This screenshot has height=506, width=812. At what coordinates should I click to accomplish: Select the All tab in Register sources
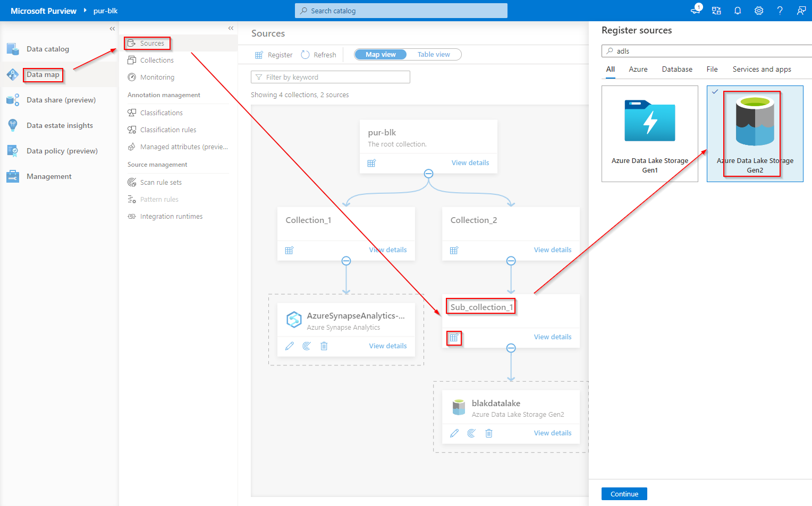pyautogui.click(x=611, y=70)
